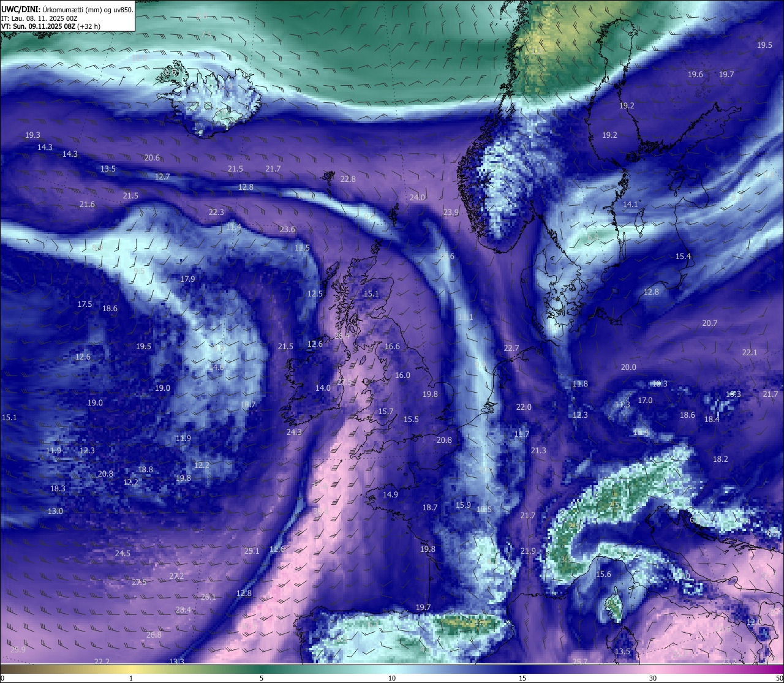Click the 17.0 value on the map
784x683 pixels.
tap(645, 401)
